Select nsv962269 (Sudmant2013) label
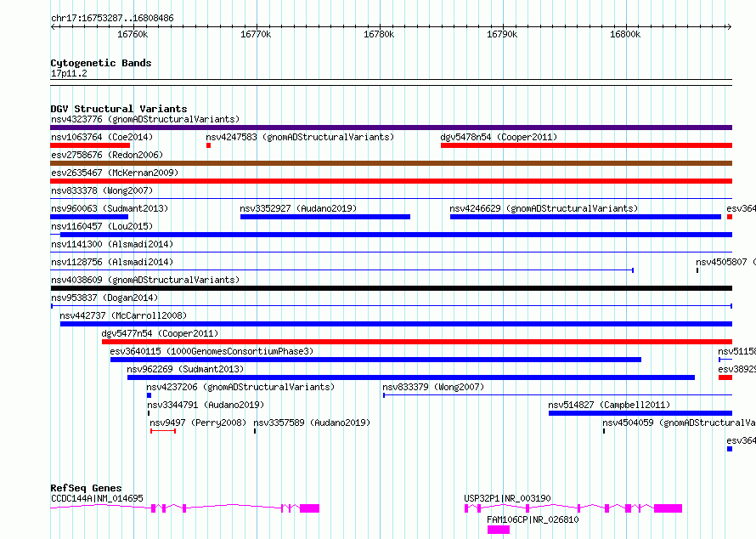The image size is (756, 539). coord(185,369)
